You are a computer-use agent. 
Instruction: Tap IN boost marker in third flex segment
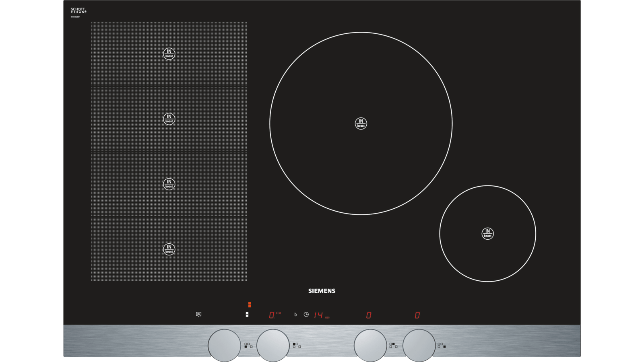coord(169,184)
